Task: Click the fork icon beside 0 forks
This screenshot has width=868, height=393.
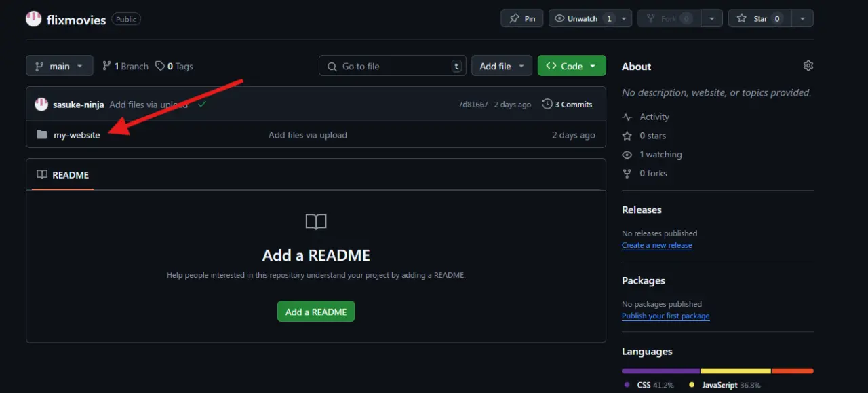Action: [627, 173]
